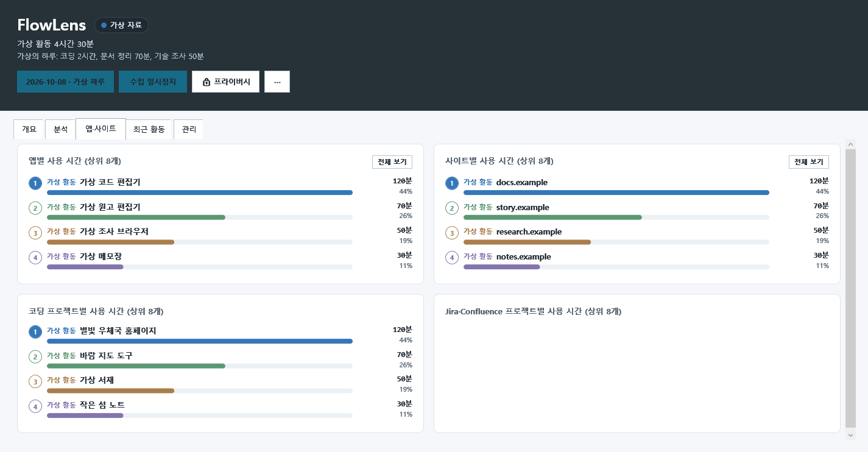Select the 앱·사이트 tab
The height and width of the screenshot is (452, 868).
point(101,129)
